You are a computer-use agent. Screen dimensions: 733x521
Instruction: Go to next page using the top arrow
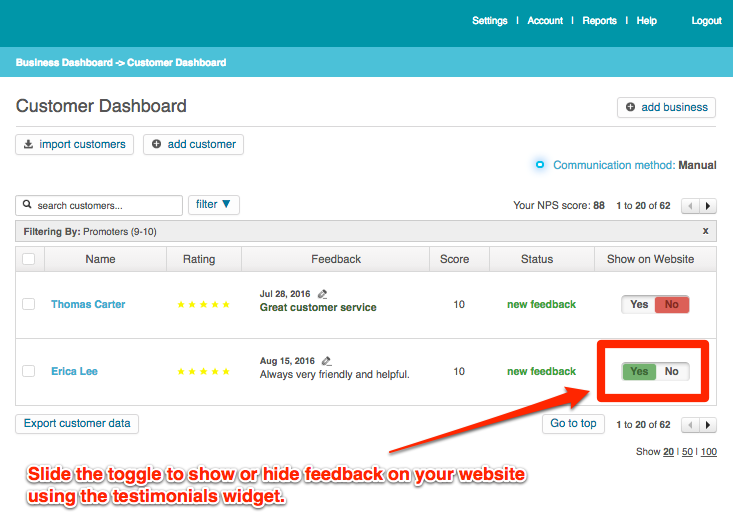708,206
